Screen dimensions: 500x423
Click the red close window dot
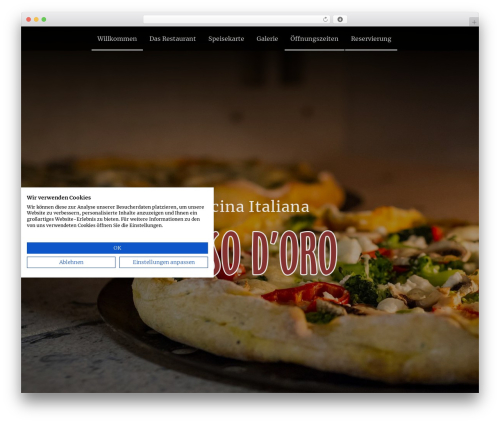(x=29, y=20)
